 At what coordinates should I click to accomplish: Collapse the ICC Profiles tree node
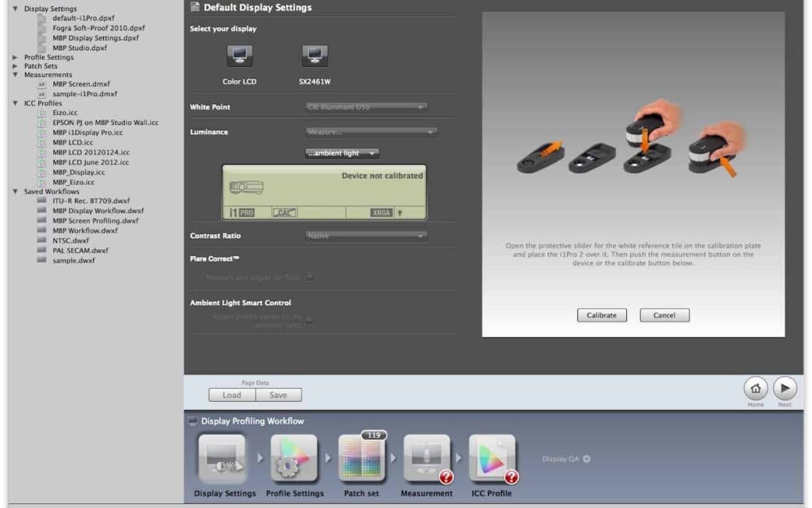pos(16,103)
